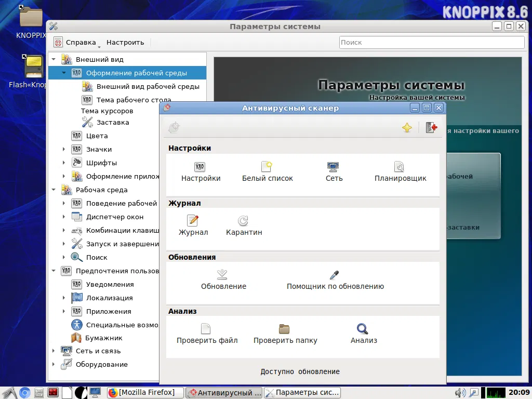Switch to Mozilla Firefox in taskbar

pos(145,393)
